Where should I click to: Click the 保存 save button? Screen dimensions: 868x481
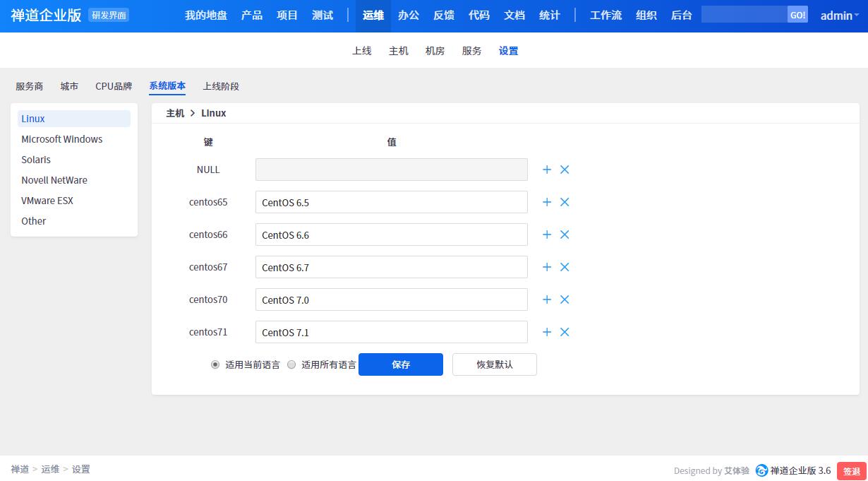tap(401, 364)
